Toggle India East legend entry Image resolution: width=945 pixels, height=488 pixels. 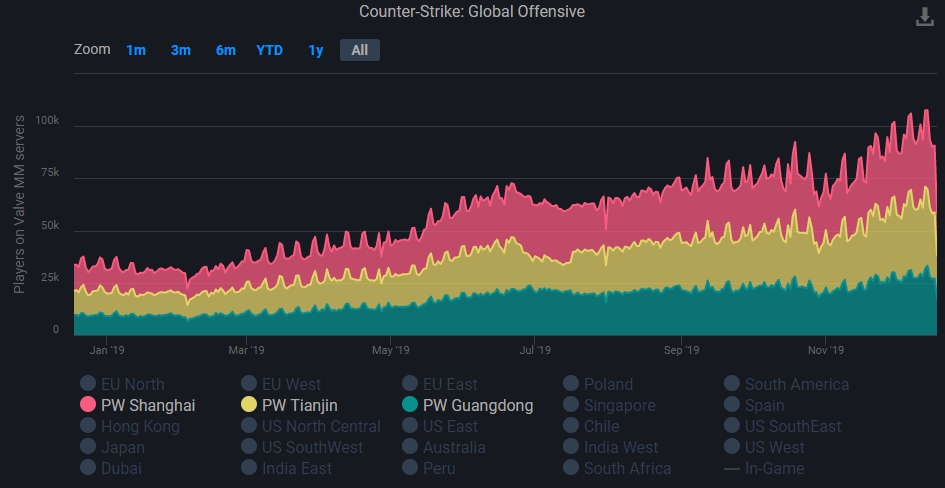[x=287, y=469]
